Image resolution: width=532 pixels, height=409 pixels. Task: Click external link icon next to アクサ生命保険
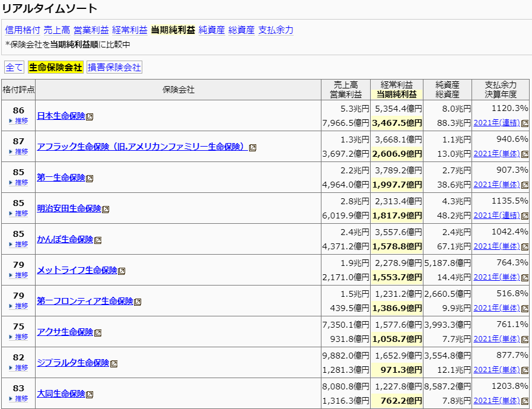98,333
